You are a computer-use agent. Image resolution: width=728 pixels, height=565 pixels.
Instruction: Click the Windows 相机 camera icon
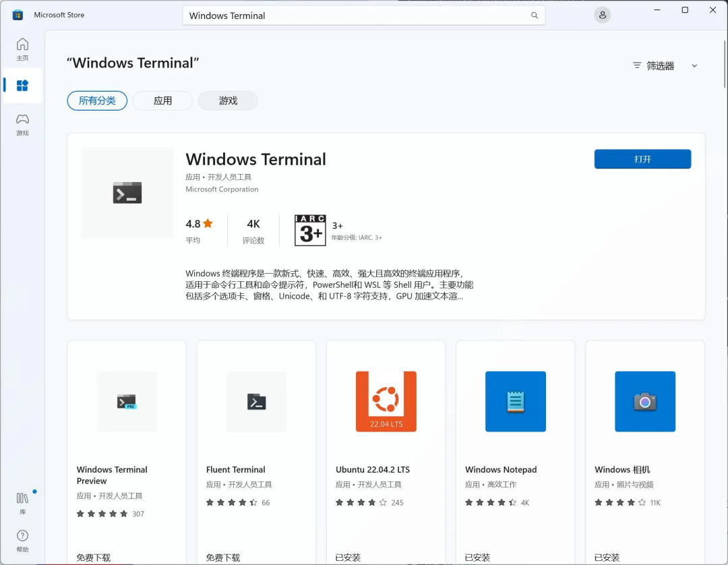(x=645, y=402)
